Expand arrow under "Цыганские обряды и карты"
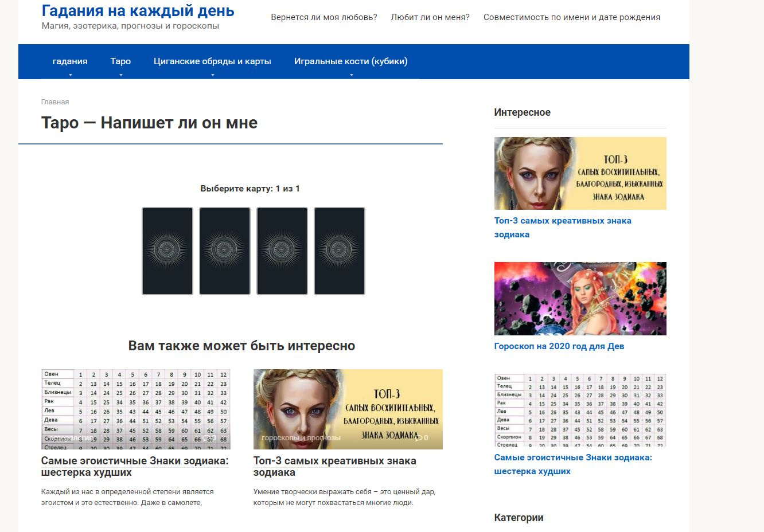Image resolution: width=764 pixels, height=532 pixels. point(213,75)
